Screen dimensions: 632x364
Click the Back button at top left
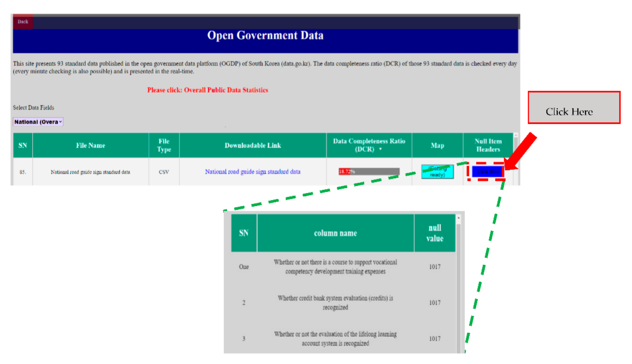pyautogui.click(x=23, y=22)
